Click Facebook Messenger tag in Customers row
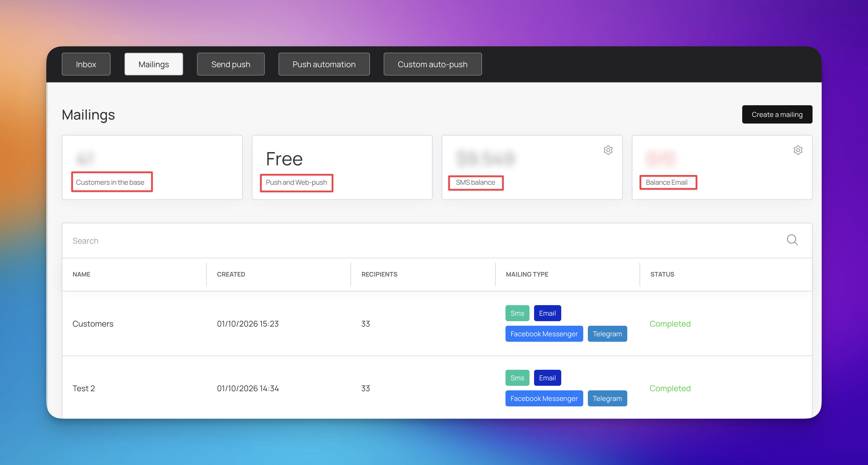 [x=544, y=333]
